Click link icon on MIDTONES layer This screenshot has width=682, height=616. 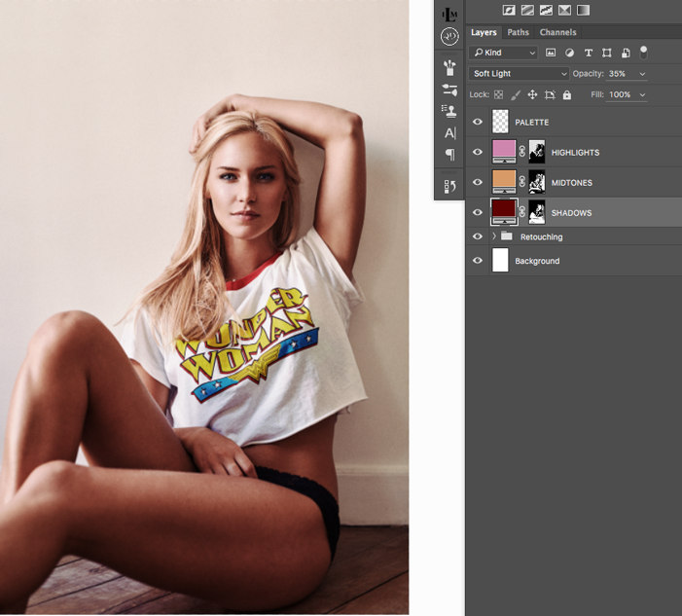click(521, 182)
